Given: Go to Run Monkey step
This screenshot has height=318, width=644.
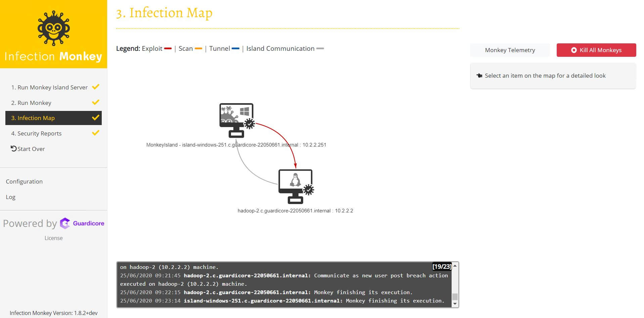Looking at the screenshot, I should tap(31, 103).
